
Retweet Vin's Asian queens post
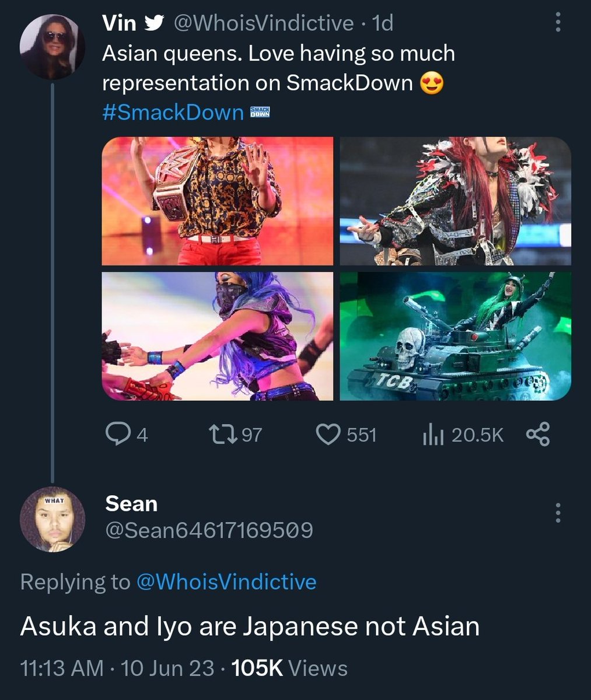(235, 435)
